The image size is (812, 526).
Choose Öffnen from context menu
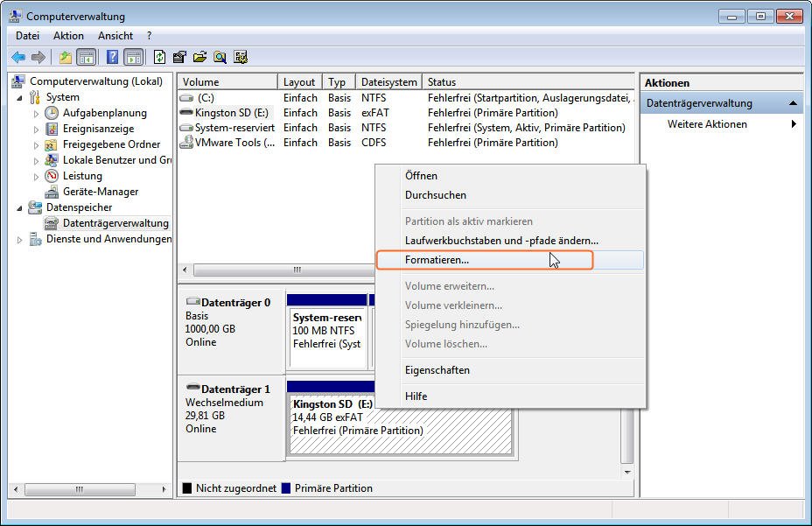click(x=509, y=176)
